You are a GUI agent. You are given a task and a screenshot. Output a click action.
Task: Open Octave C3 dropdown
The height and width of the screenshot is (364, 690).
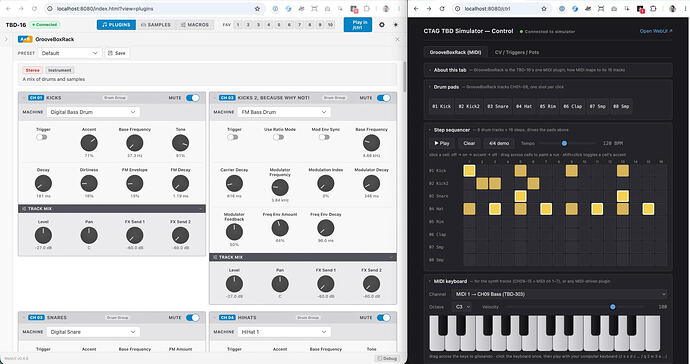[x=462, y=307]
